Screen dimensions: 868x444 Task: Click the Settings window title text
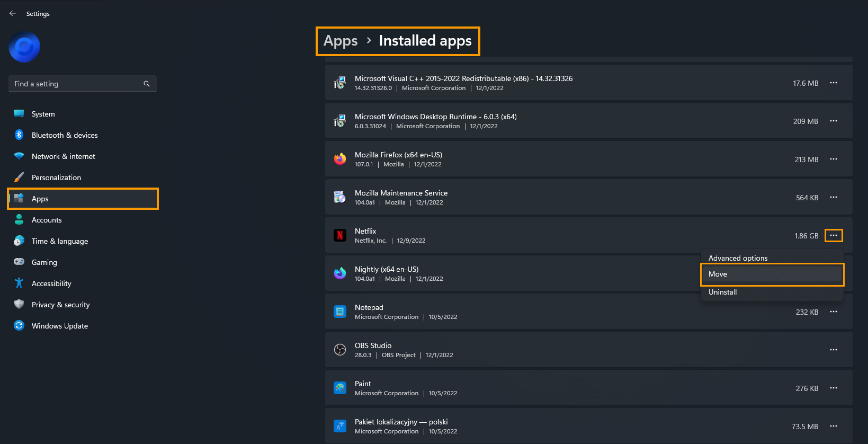tap(38, 14)
